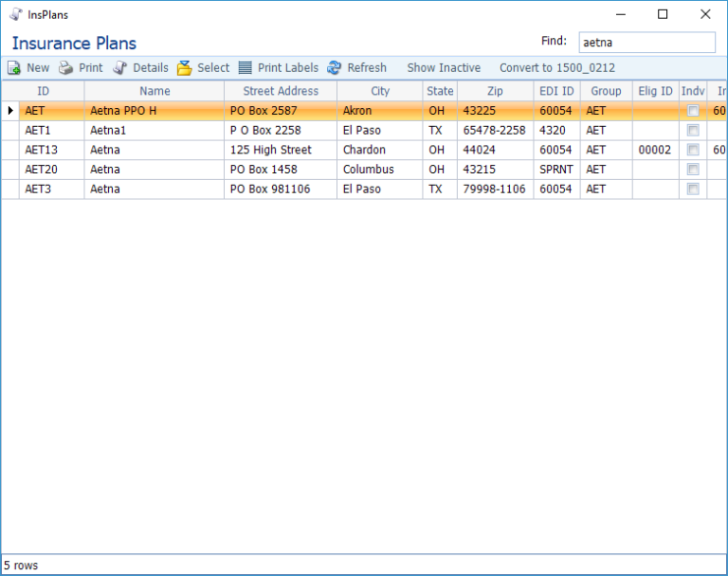Click the Akron city cell
Screen dimensions: 728x576
(x=380, y=111)
